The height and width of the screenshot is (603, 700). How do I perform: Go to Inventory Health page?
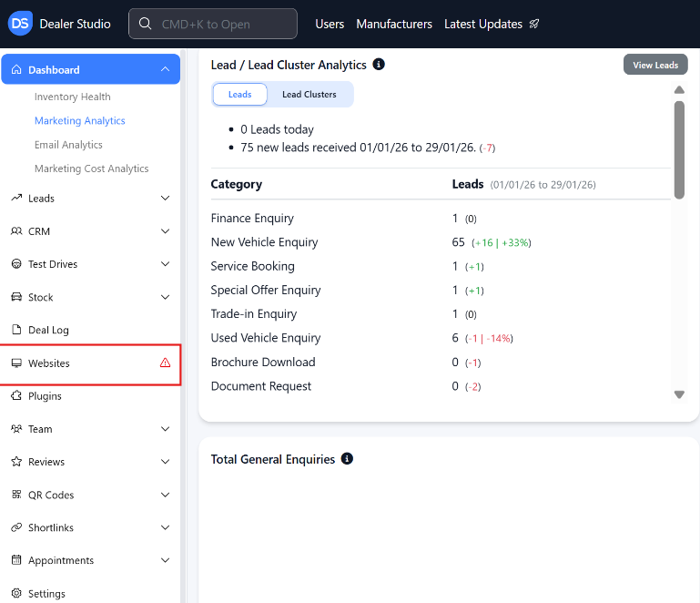73,97
